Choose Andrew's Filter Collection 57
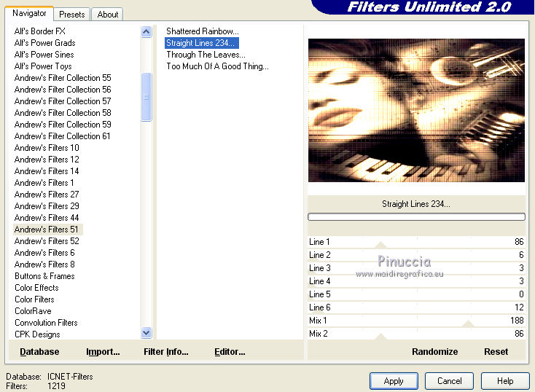The height and width of the screenshot is (392, 535). 63,101
